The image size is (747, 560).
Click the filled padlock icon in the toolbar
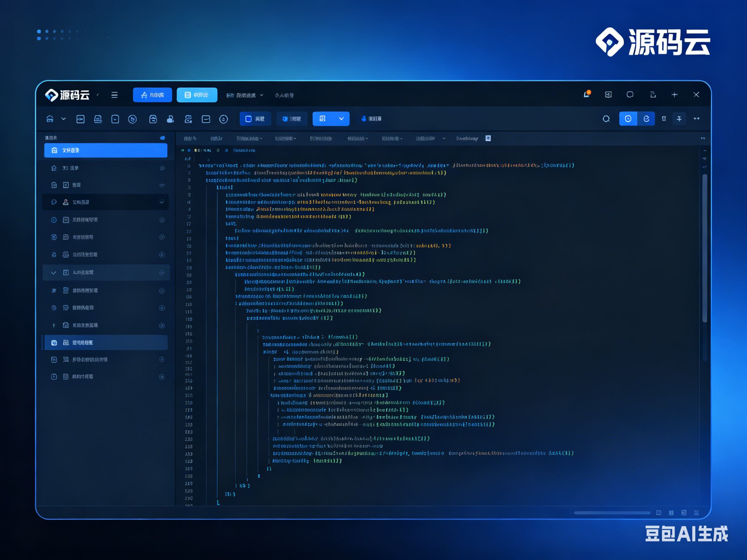click(170, 119)
